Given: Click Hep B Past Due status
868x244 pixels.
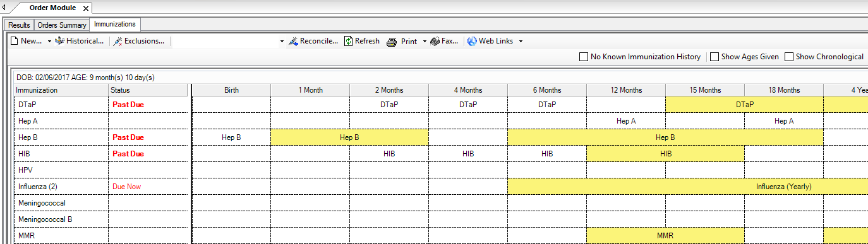Looking at the screenshot, I should point(128,137).
